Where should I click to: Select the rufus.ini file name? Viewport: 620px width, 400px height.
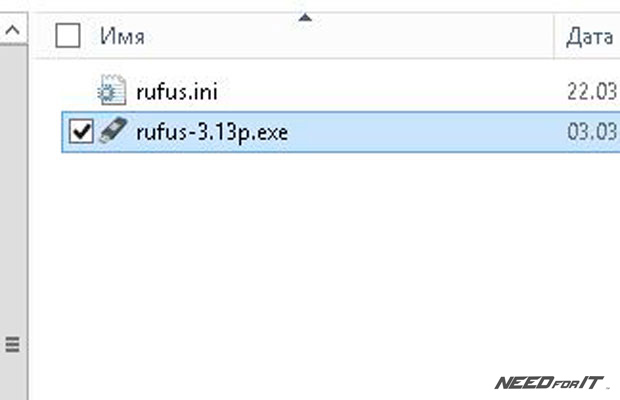coord(177,92)
